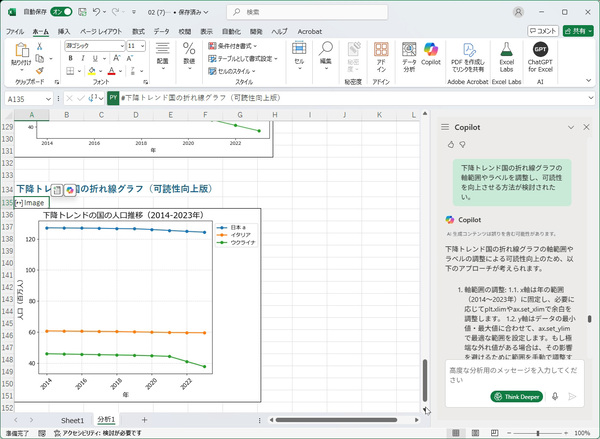This screenshot has height=439, width=600.
Task: Toggle the AutoSave switch
Action: click(x=60, y=12)
